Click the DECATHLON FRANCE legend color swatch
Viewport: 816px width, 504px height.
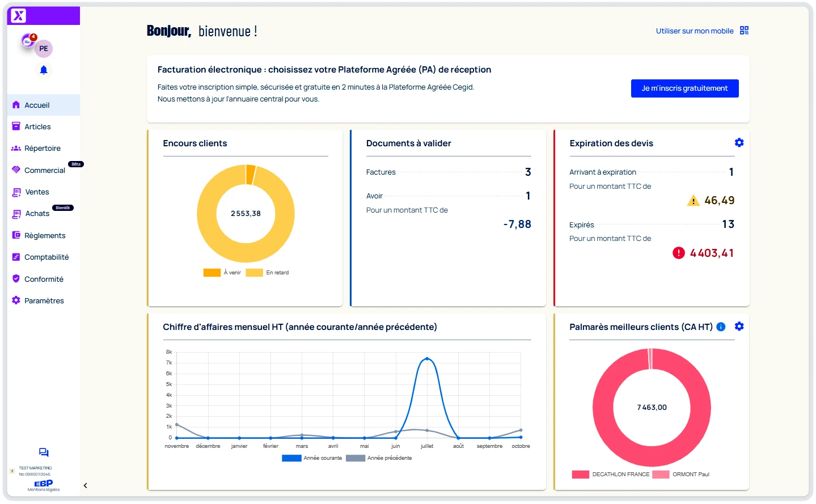[x=580, y=475]
